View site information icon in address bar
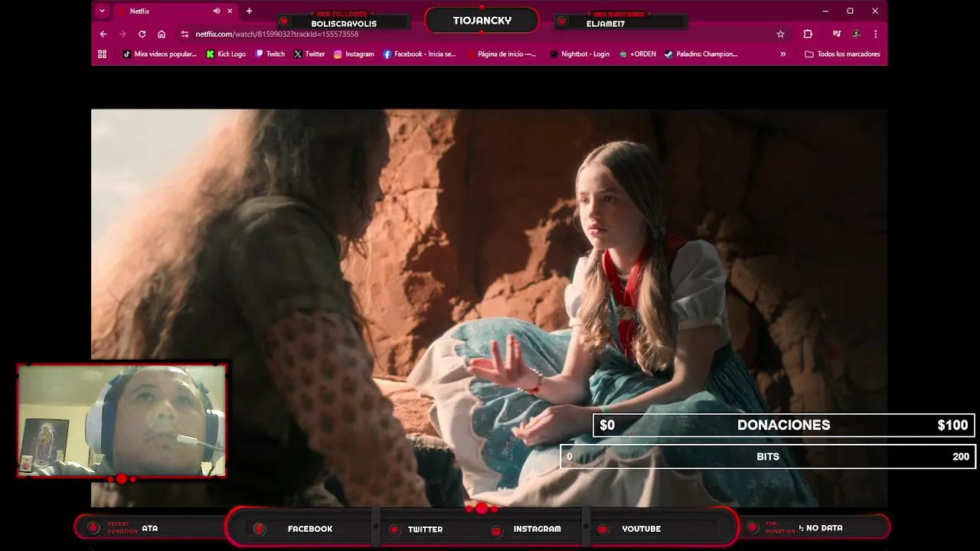The height and width of the screenshot is (551, 980). (185, 34)
